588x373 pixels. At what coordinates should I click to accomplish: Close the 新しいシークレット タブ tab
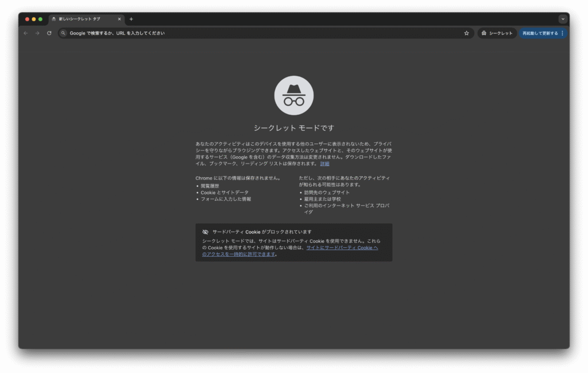coord(119,19)
